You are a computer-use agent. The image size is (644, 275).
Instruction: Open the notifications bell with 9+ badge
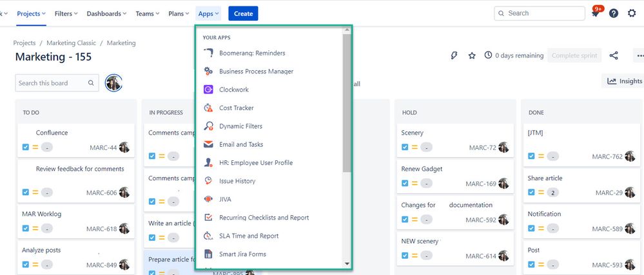(596, 13)
